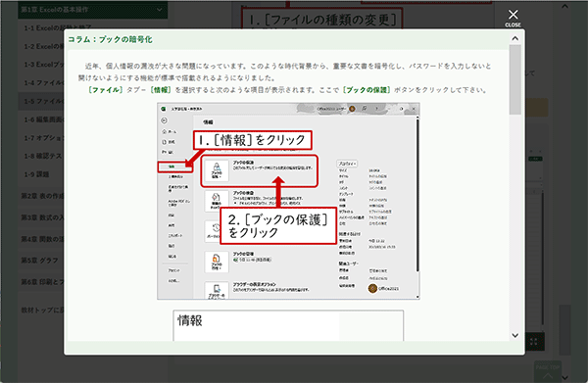Select the highlighted sidebar item 1-5 ファイル
This screenshot has height=383, width=588.
42,101
